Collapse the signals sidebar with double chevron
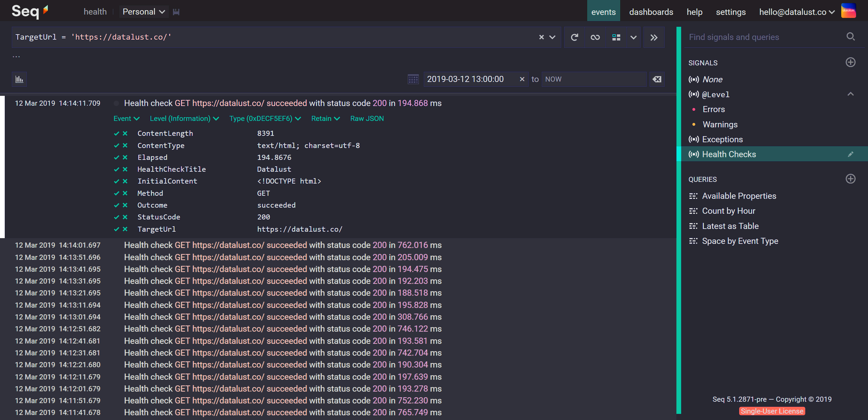 coord(654,37)
